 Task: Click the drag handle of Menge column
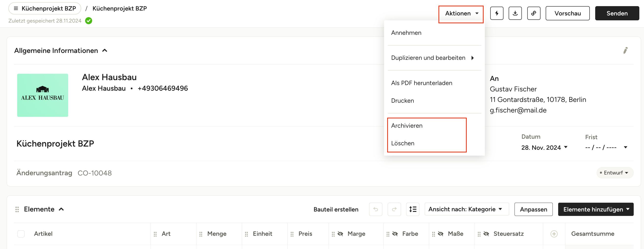[x=201, y=234]
